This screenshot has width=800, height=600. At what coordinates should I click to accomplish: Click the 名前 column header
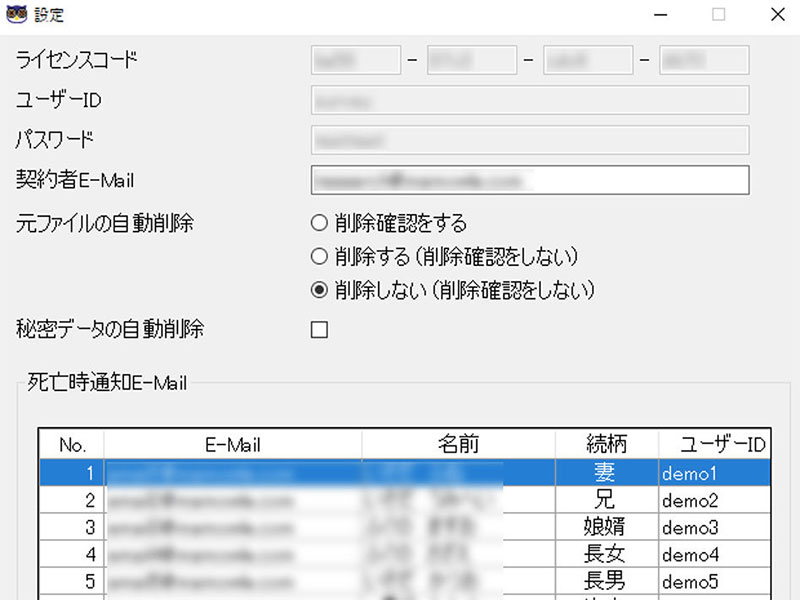coord(459,445)
